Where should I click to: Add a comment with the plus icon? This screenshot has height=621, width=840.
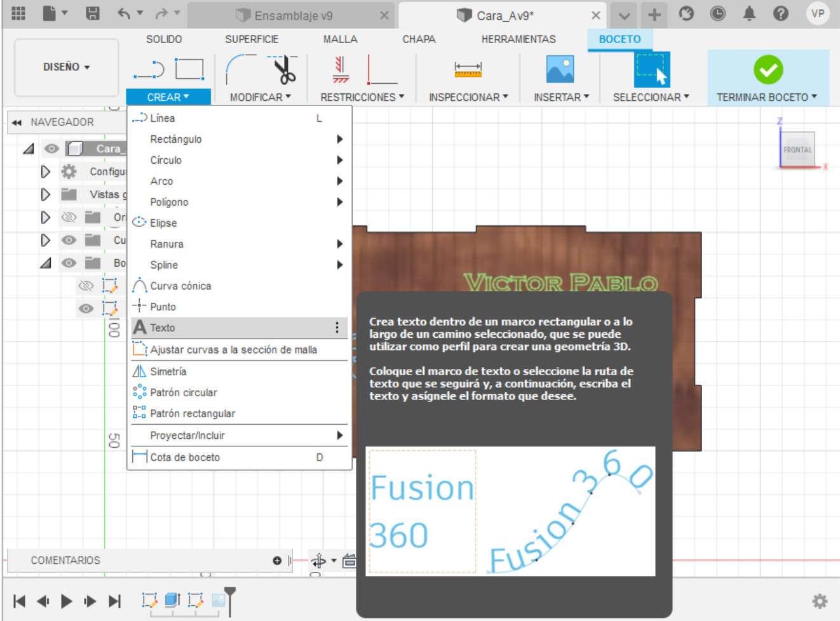pos(277,561)
